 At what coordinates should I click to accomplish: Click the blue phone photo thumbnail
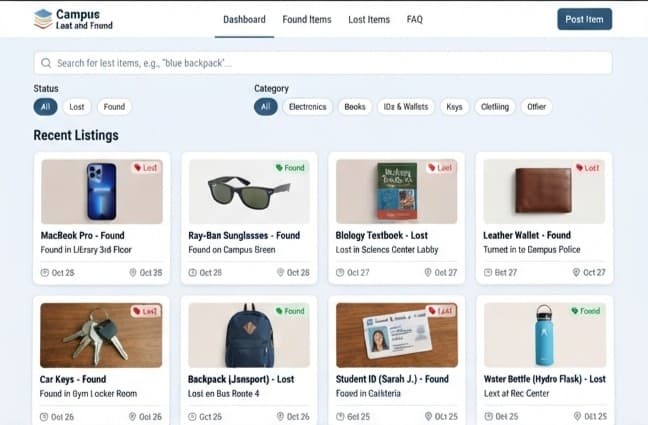pyautogui.click(x=102, y=191)
